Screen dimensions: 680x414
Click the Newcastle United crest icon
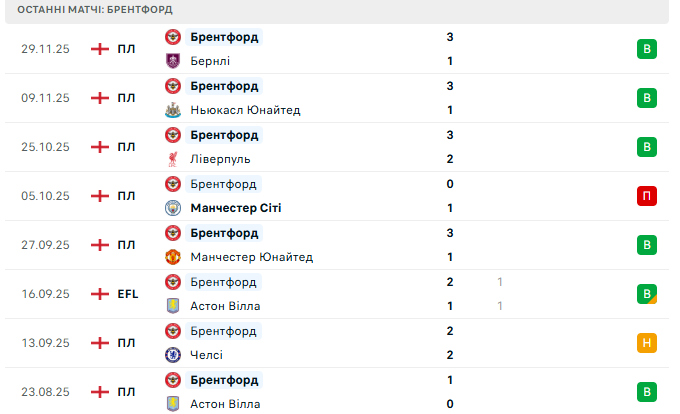(172, 110)
